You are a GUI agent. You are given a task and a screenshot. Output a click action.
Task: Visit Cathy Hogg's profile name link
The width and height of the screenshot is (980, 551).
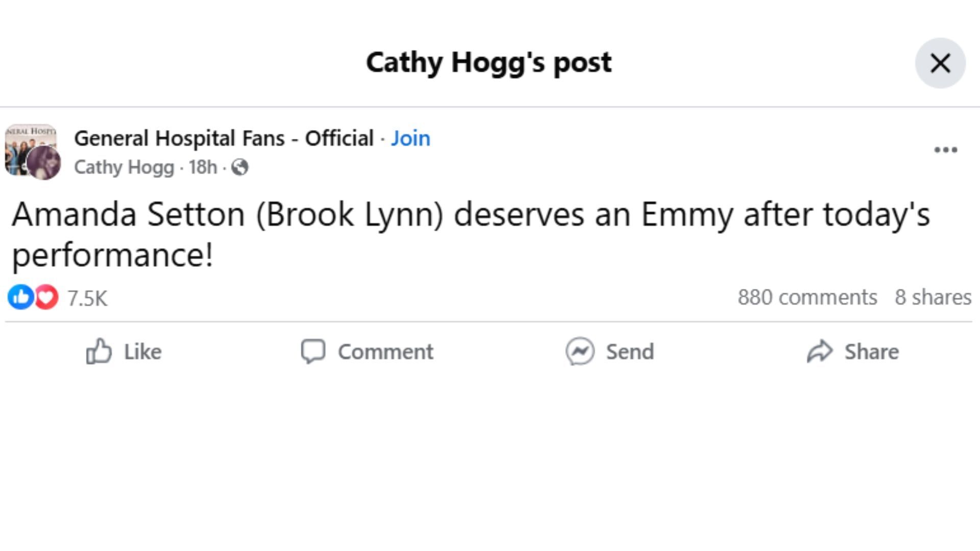pyautogui.click(x=124, y=167)
